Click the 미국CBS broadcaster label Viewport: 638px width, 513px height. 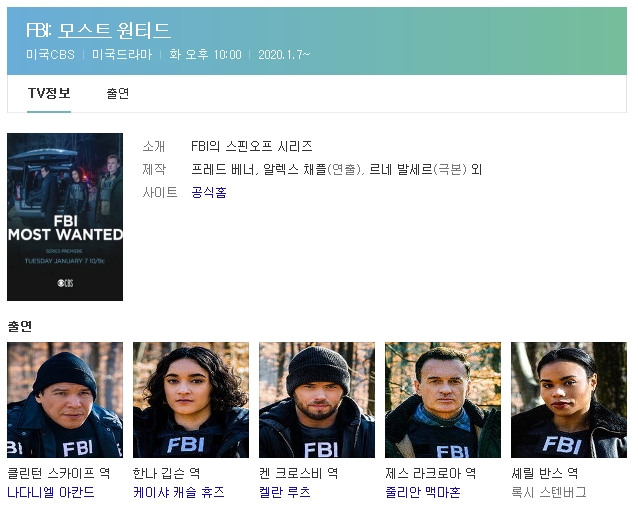pos(50,55)
